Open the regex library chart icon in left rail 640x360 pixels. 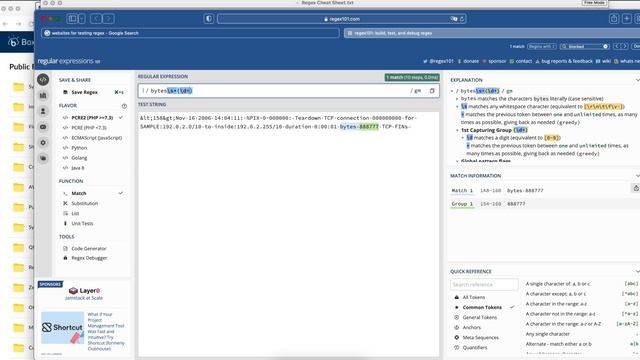click(x=43, y=95)
